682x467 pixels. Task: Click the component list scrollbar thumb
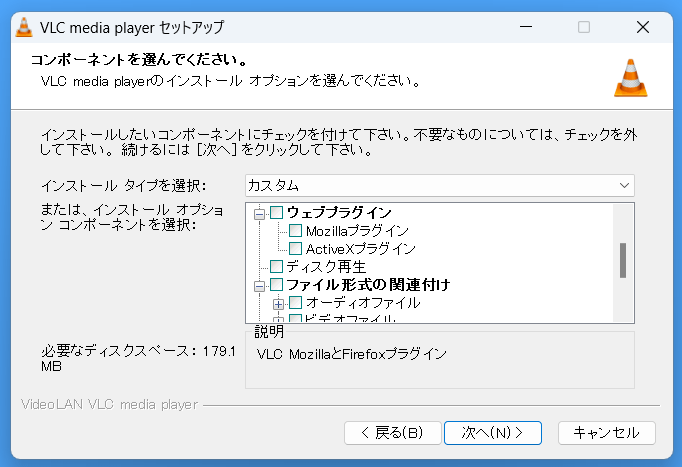coord(623,260)
